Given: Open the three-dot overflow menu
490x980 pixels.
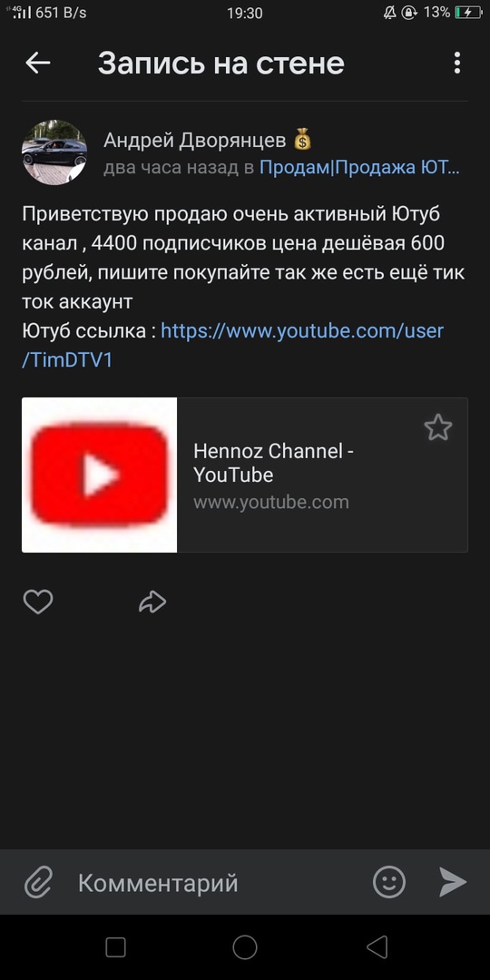Looking at the screenshot, I should pos(457,64).
